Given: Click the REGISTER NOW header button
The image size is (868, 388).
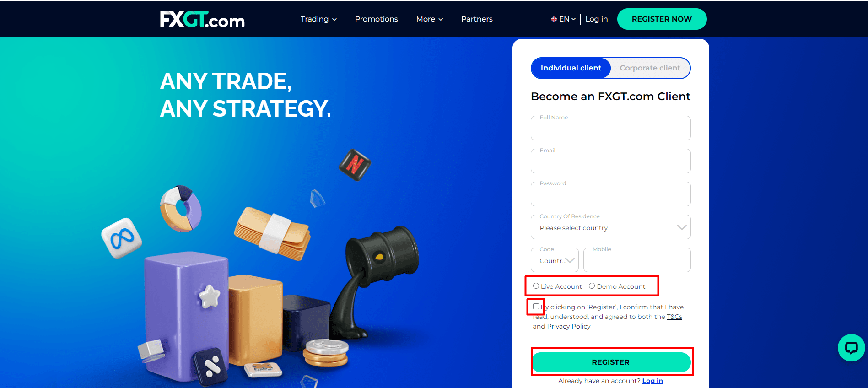Looking at the screenshot, I should click(662, 19).
